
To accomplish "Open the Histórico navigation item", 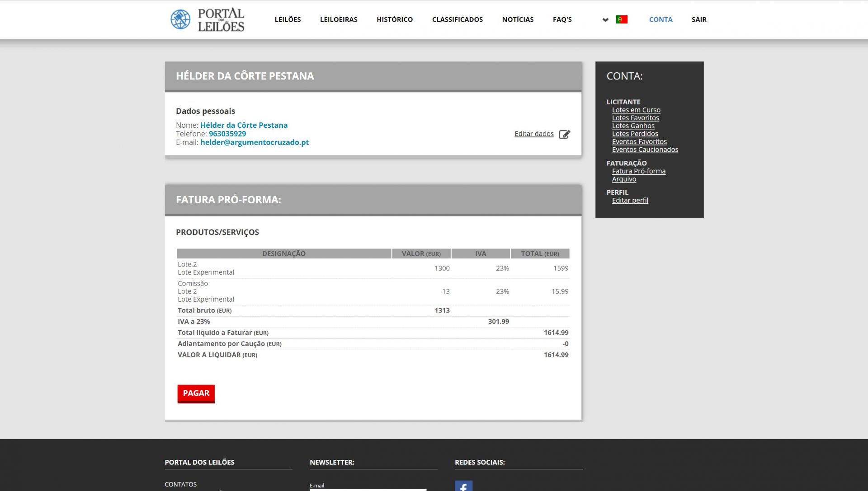I will coord(394,19).
